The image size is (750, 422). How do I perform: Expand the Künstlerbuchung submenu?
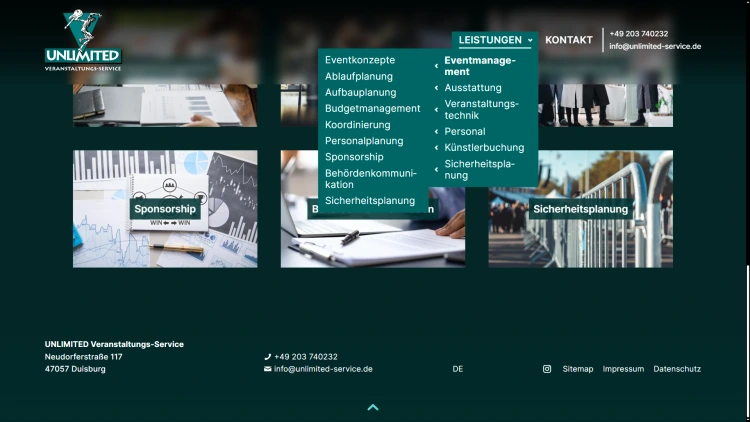coord(484,148)
